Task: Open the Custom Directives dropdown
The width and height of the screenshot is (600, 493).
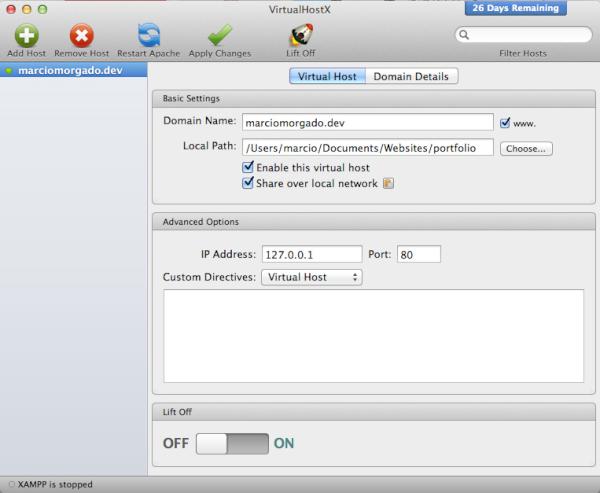Action: tap(311, 277)
